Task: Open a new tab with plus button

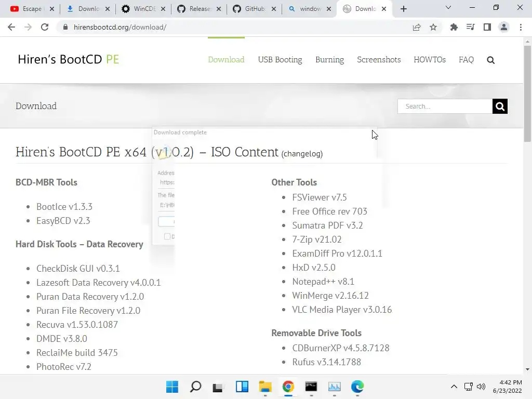Action: tap(403, 9)
